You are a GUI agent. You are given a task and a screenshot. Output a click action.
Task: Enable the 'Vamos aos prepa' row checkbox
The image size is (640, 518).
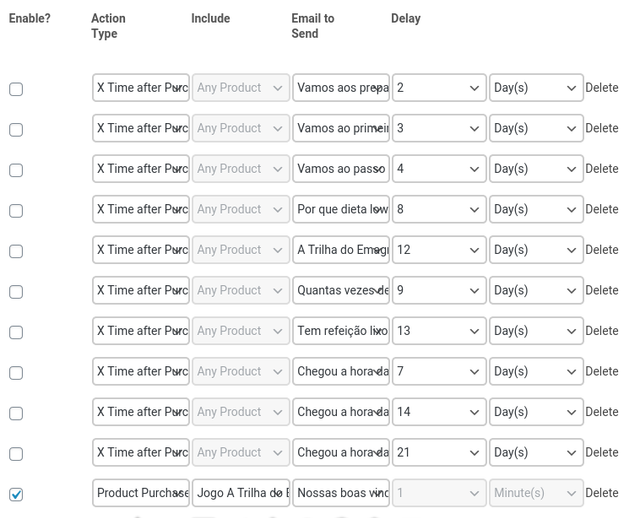click(16, 89)
